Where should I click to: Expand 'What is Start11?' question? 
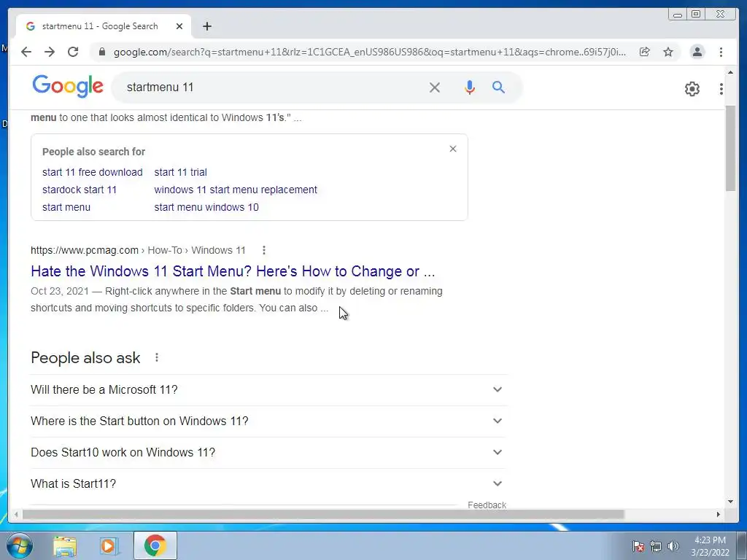pos(268,484)
